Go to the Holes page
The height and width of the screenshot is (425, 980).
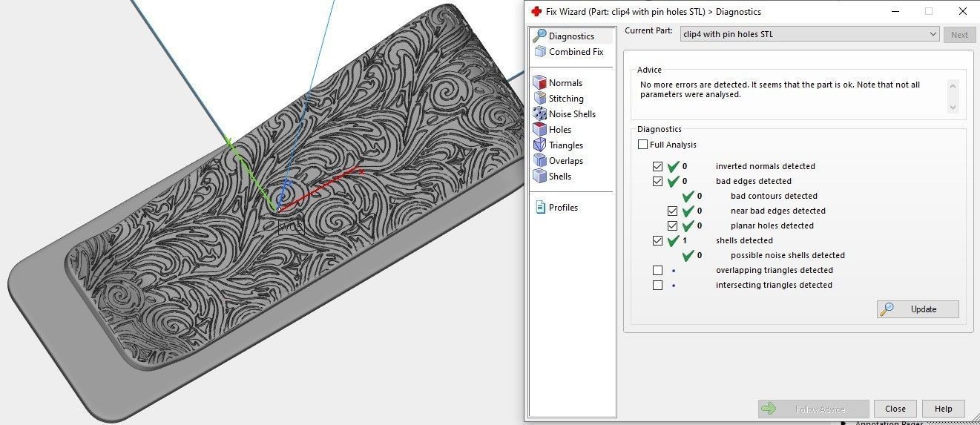click(x=560, y=130)
